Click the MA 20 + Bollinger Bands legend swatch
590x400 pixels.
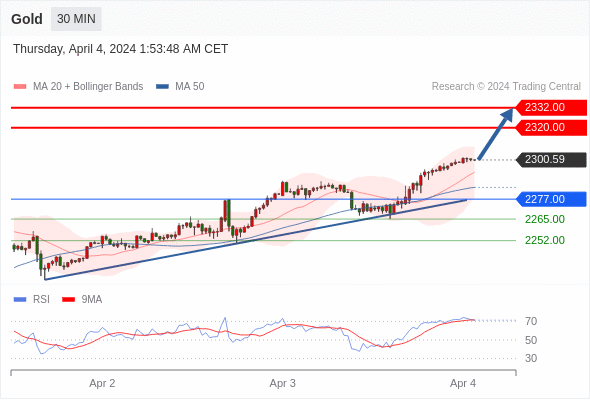point(20,87)
